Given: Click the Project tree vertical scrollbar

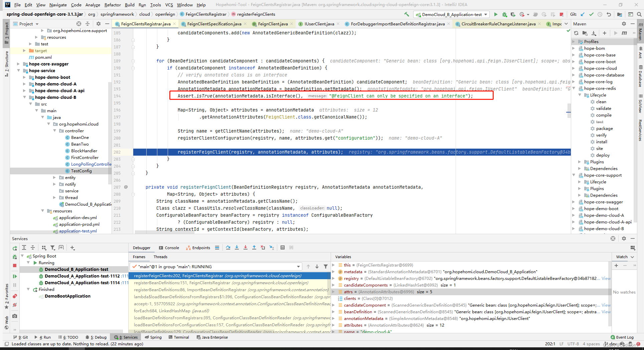Looking at the screenshot, I should (x=110, y=134).
